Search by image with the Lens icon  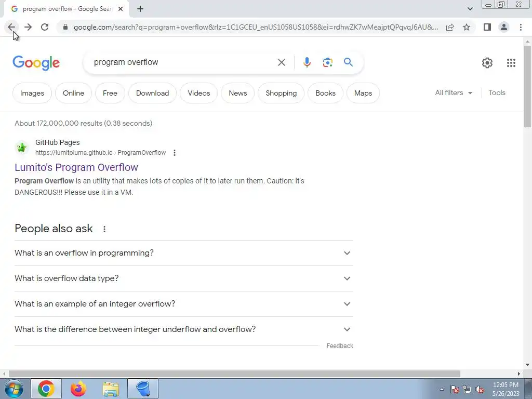tap(327, 62)
